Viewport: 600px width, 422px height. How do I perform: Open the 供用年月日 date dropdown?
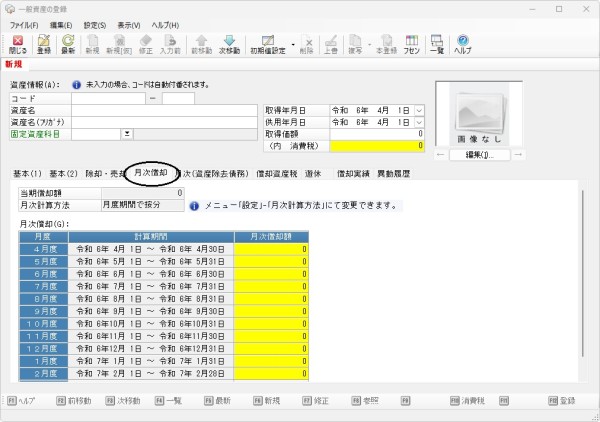(x=419, y=121)
